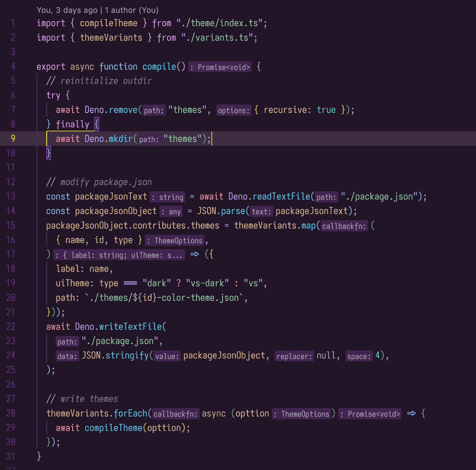Click the "1 author (You)" code lens
Image resolution: width=476 pixels, height=470 pixels.
pyautogui.click(x=132, y=10)
